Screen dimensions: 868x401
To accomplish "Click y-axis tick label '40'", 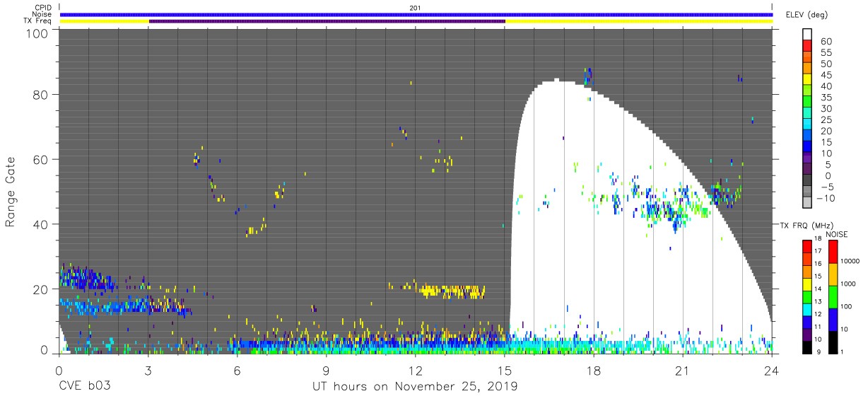I will [x=40, y=225].
